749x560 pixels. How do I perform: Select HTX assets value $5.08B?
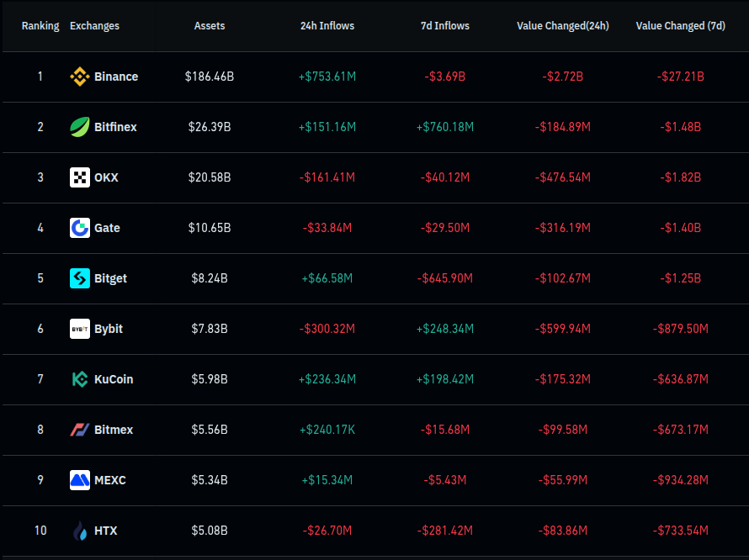[210, 531]
